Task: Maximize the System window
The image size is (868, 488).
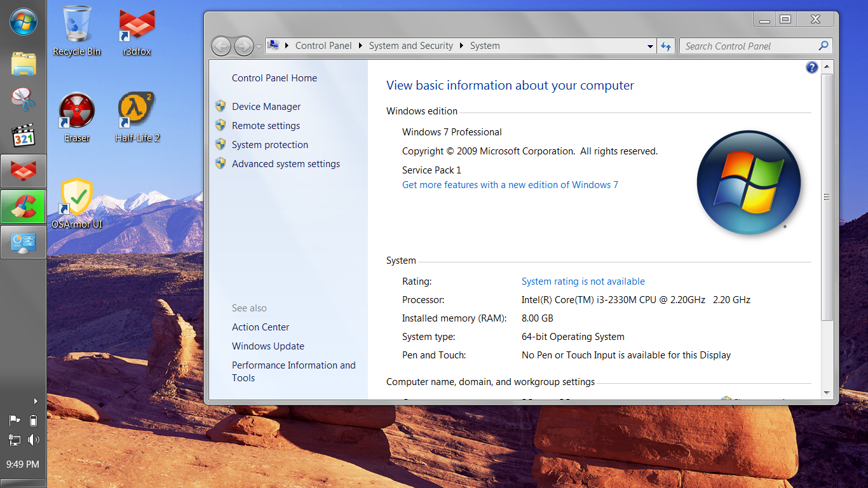Action: pyautogui.click(x=785, y=20)
